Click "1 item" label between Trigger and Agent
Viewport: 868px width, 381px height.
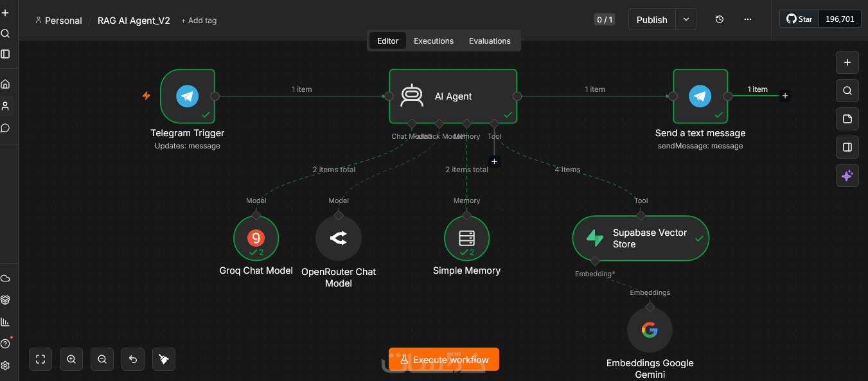pos(301,89)
